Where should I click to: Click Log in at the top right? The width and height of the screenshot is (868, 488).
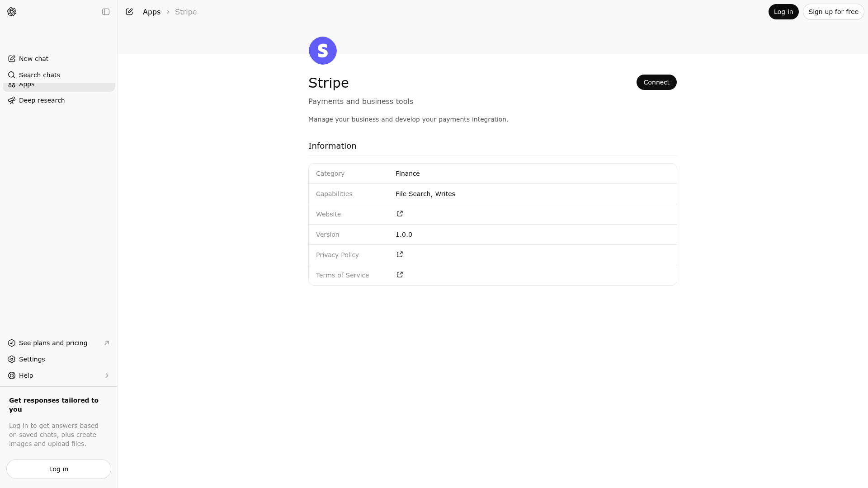(783, 12)
